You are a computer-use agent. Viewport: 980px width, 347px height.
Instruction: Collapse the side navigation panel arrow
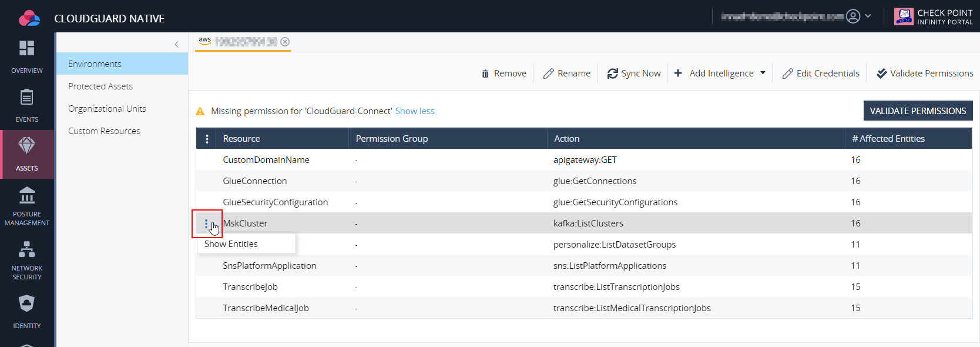(176, 44)
